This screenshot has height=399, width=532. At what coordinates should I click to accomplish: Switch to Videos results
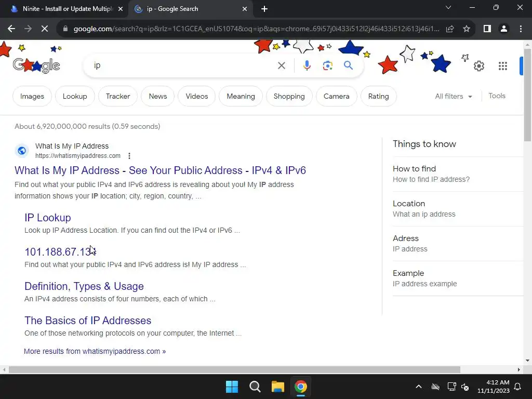point(197,96)
